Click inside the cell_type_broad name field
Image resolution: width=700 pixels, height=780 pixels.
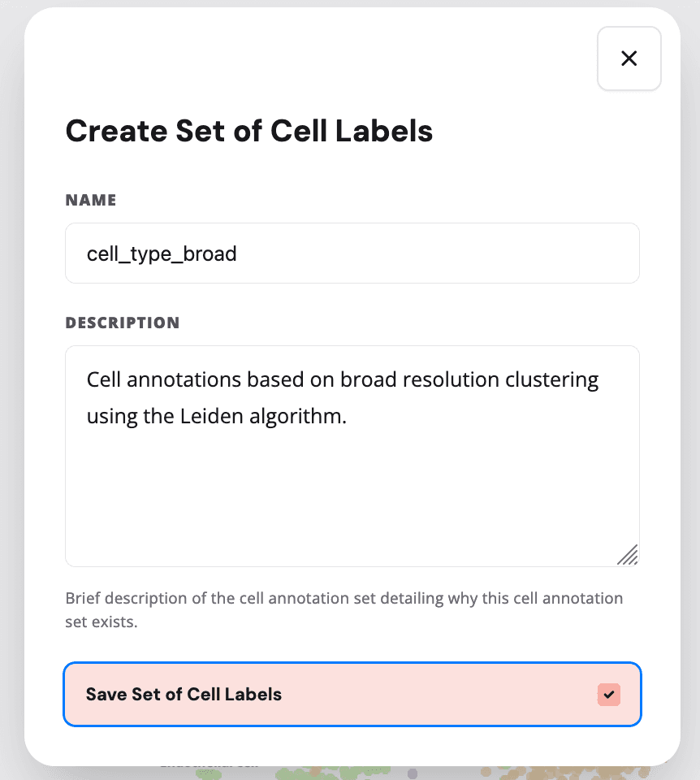coord(352,253)
